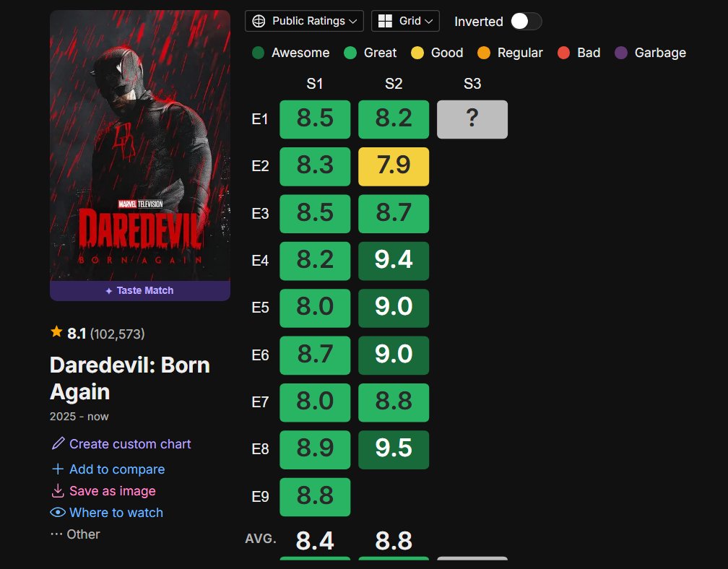
Task: Click the Regular orange legend dot
Action: click(484, 53)
